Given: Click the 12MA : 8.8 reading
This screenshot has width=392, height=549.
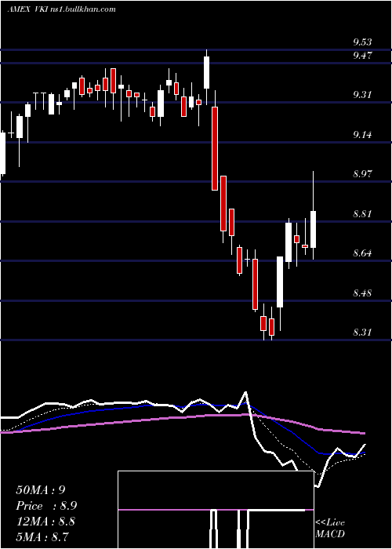Looking at the screenshot, I should pos(45,521).
